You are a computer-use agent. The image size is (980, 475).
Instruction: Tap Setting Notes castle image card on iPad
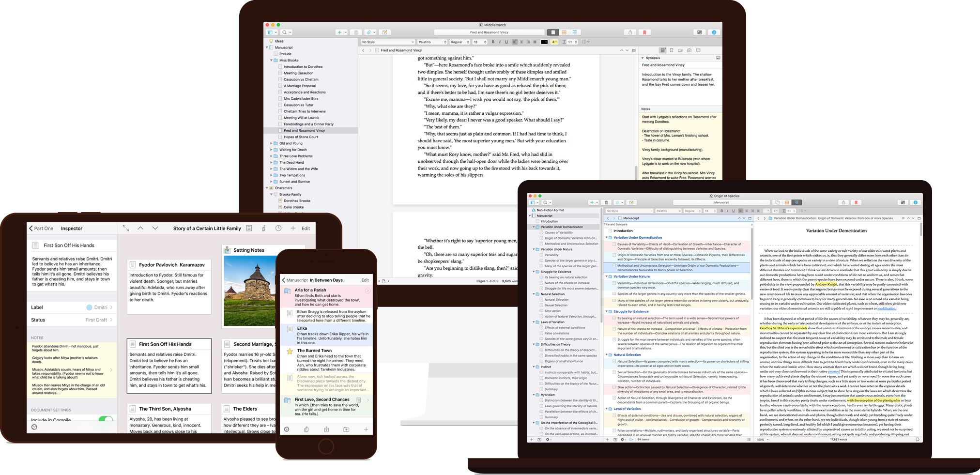pyautogui.click(x=248, y=286)
